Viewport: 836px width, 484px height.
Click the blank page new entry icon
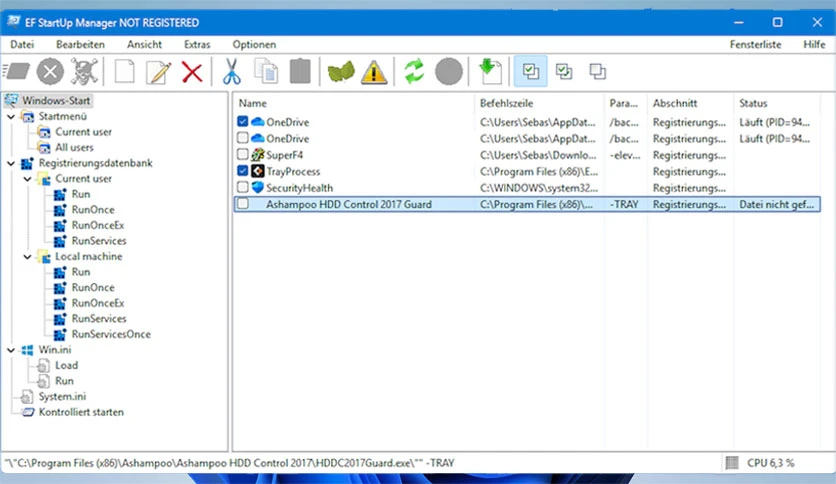coord(125,71)
